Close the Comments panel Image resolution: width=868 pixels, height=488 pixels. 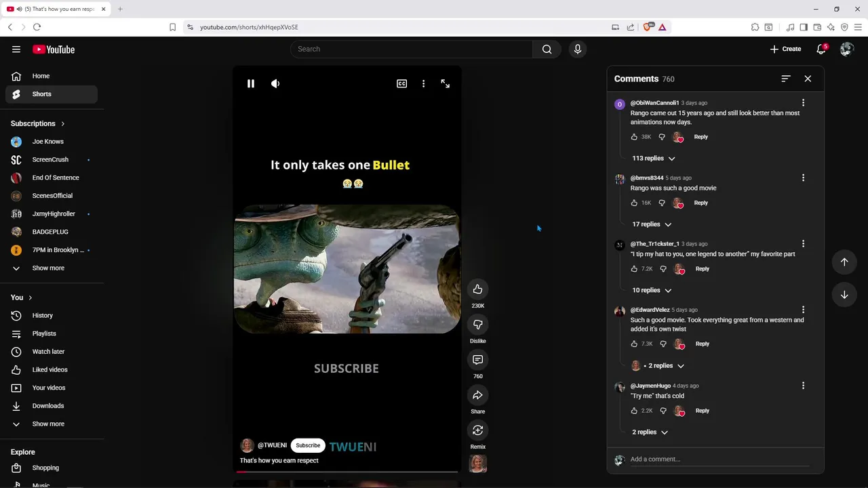coord(808,79)
